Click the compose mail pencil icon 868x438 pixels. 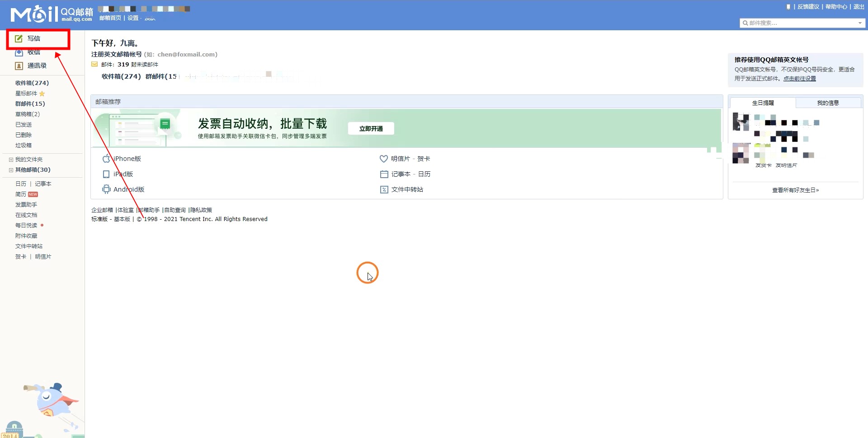point(19,39)
